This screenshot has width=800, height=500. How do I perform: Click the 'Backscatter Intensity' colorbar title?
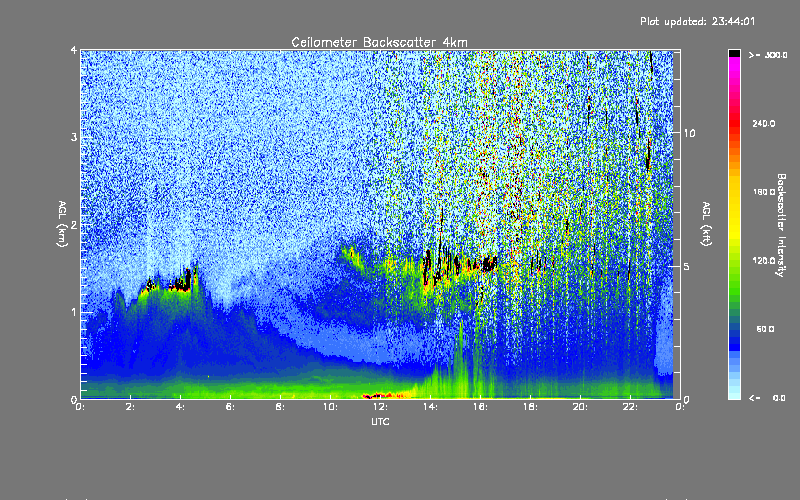(781, 225)
